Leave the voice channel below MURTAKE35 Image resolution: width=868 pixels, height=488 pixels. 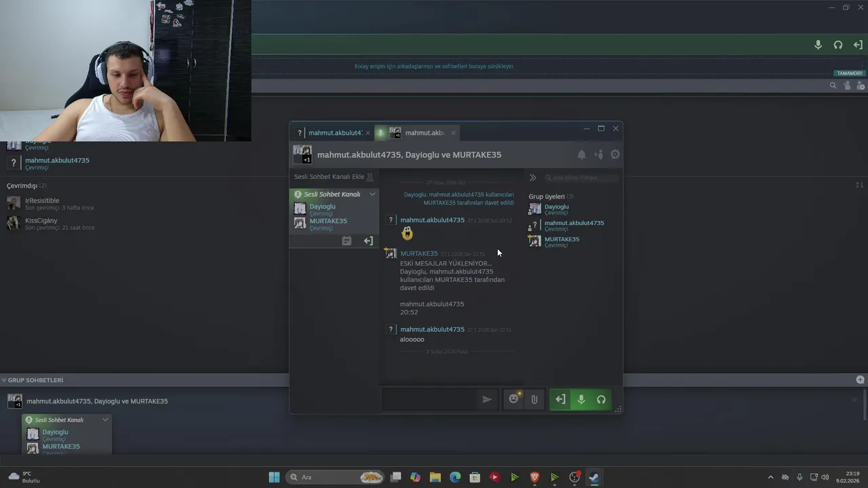[368, 241]
